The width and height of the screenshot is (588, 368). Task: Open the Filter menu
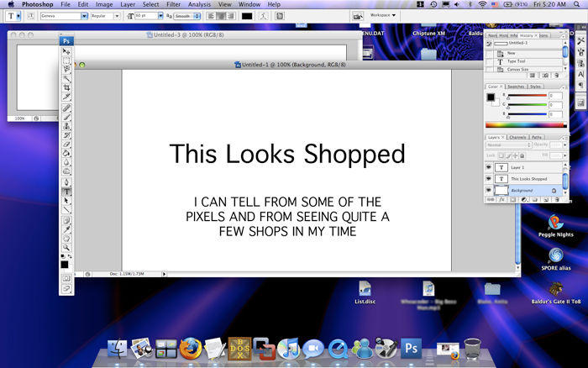coord(173,4)
